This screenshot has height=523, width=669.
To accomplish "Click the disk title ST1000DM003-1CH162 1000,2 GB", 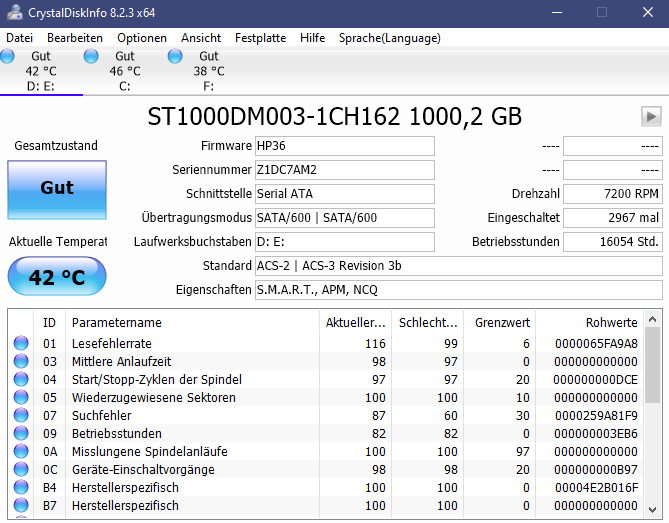I will click(x=334, y=116).
